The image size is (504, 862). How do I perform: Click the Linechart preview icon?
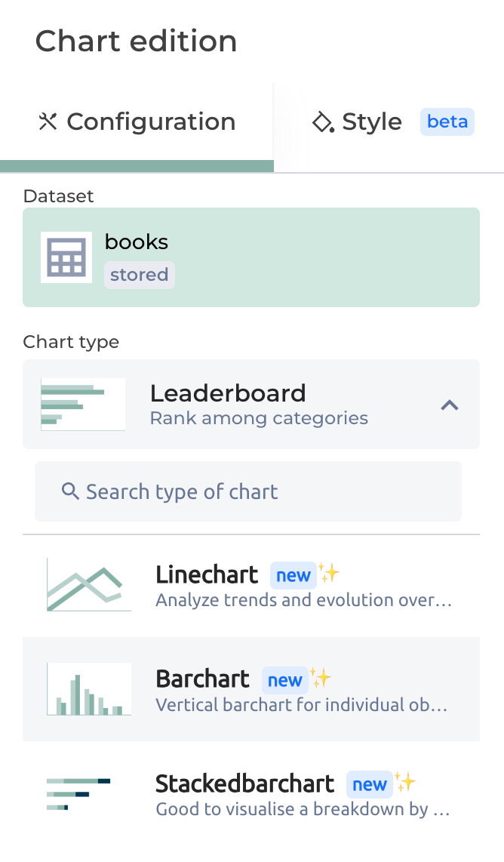point(89,585)
